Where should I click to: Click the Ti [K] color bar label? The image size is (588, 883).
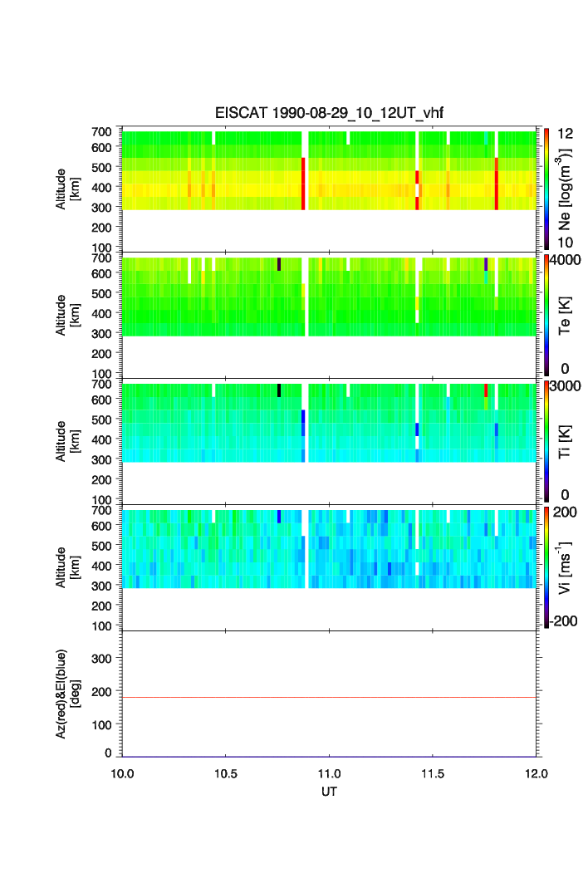coord(565,442)
